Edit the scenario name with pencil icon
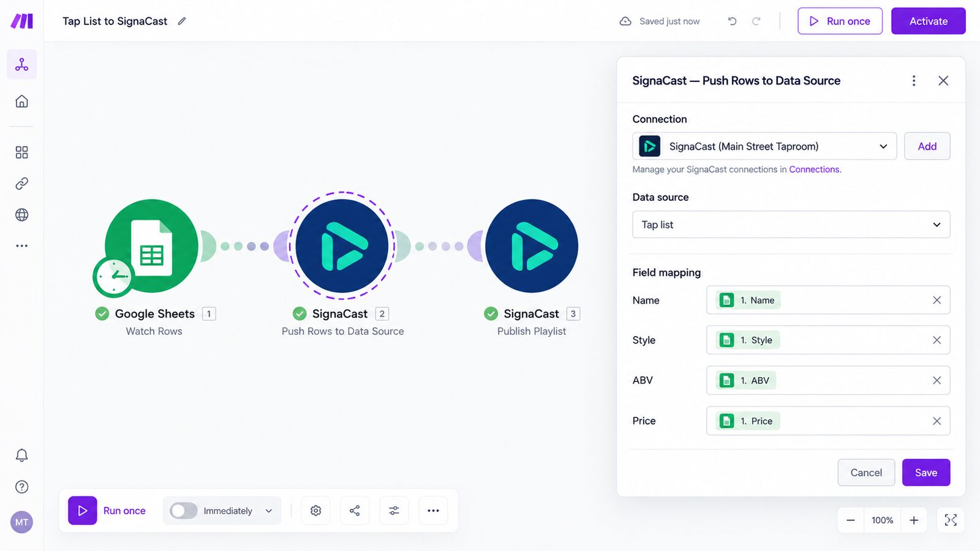This screenshot has height=551, width=980. [x=182, y=21]
